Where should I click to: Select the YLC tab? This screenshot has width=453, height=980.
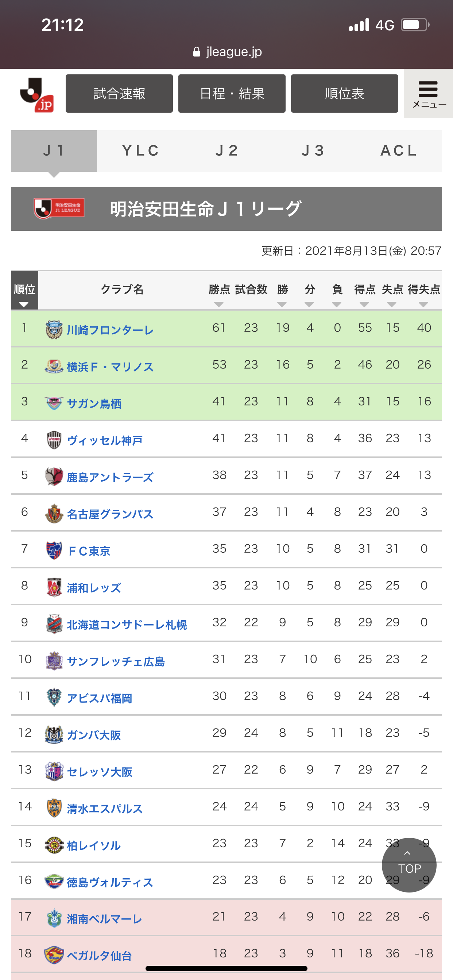(x=140, y=151)
